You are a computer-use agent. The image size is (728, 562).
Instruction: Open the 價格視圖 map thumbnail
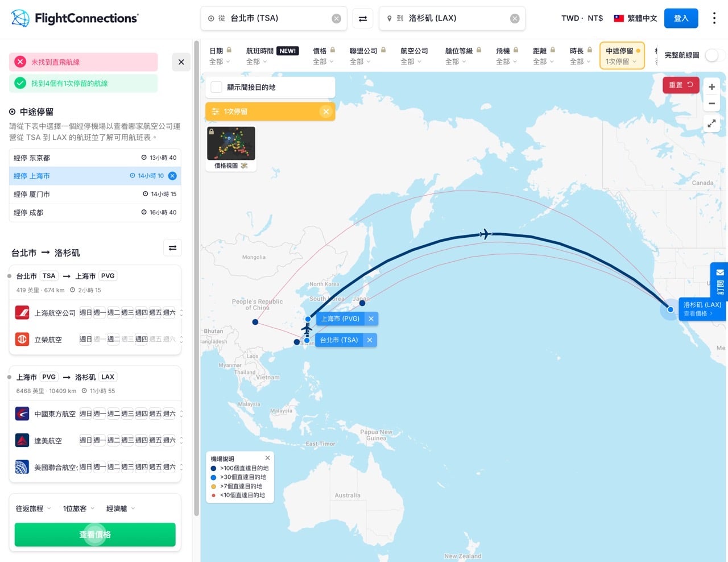(x=231, y=148)
